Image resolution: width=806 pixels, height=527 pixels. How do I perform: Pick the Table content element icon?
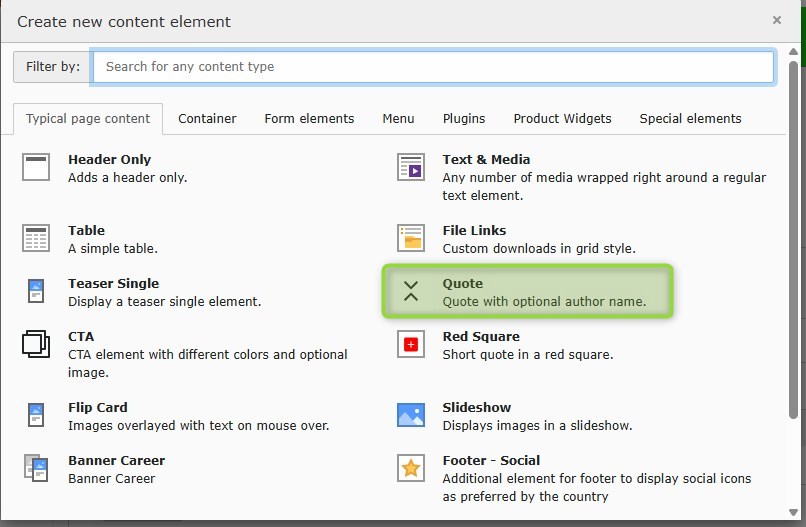pos(36,238)
